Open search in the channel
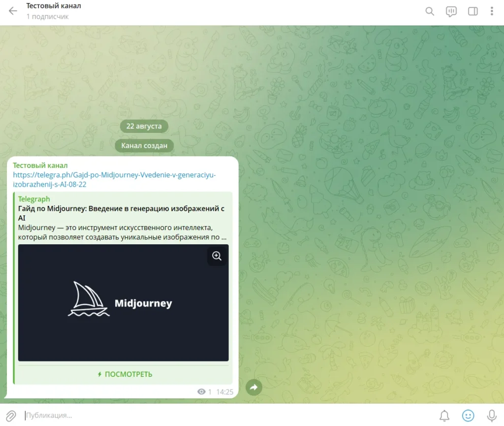 (430, 11)
